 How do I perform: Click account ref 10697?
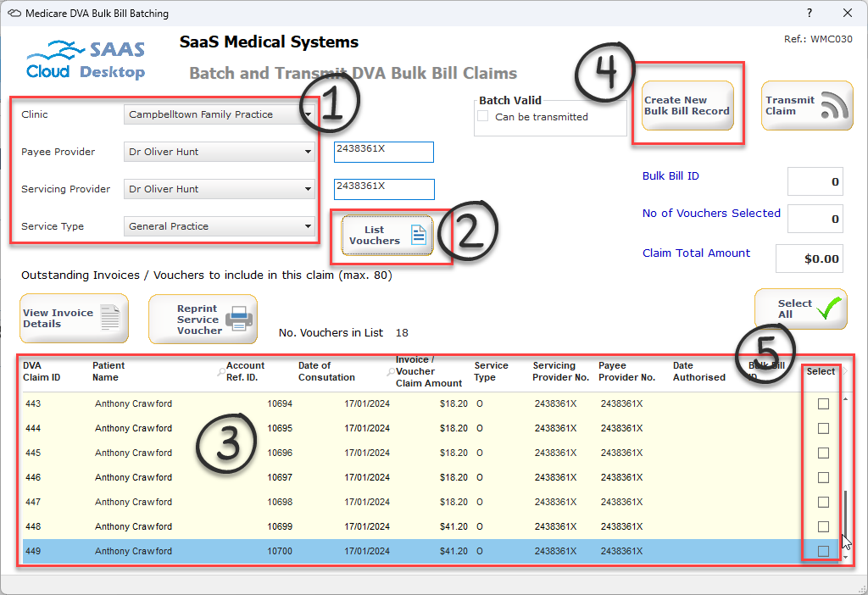280,477
